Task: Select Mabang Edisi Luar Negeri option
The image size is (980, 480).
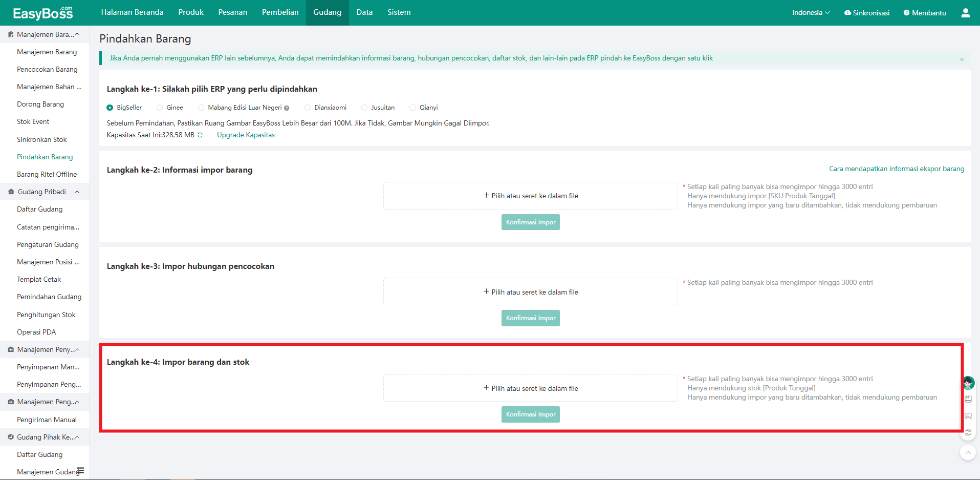Action: click(x=201, y=108)
